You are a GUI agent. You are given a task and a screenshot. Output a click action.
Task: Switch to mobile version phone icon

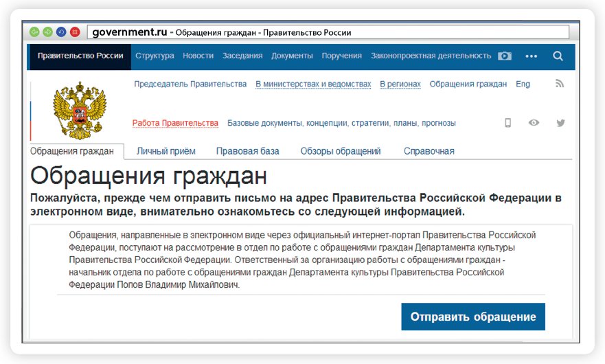pyautogui.click(x=507, y=123)
